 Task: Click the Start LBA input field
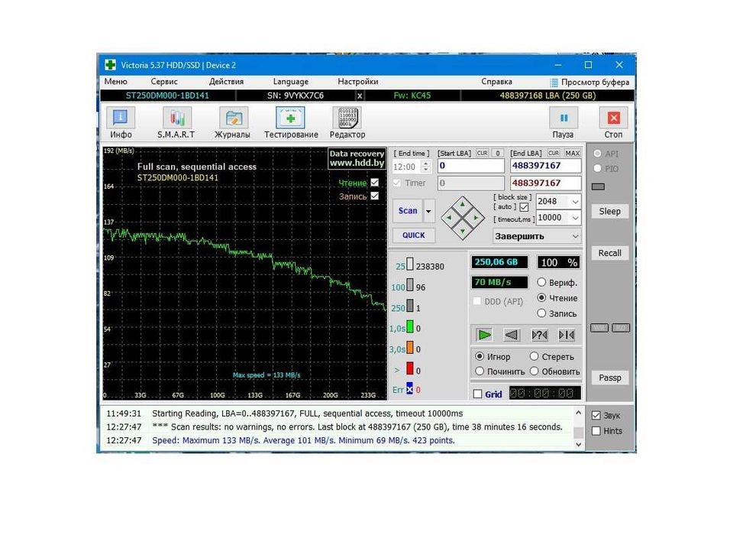(x=470, y=166)
